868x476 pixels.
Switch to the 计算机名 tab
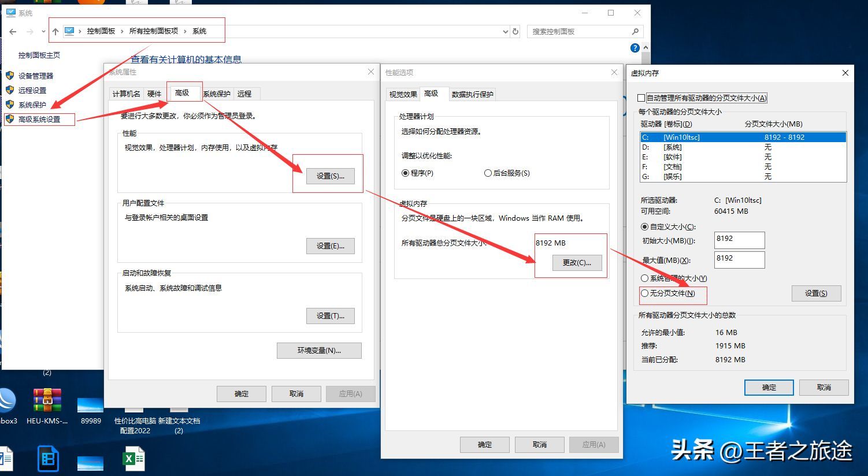click(x=126, y=94)
